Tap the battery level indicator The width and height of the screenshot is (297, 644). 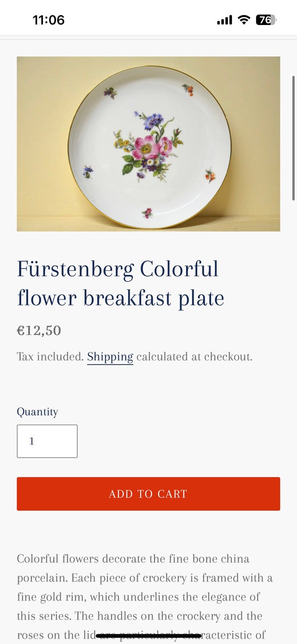point(266,20)
